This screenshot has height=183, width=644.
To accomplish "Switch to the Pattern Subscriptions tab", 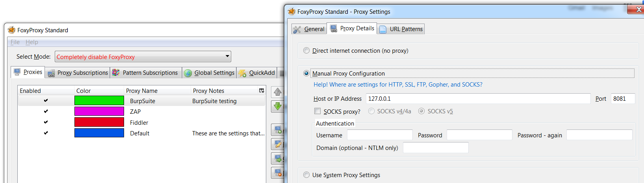I will 146,73.
